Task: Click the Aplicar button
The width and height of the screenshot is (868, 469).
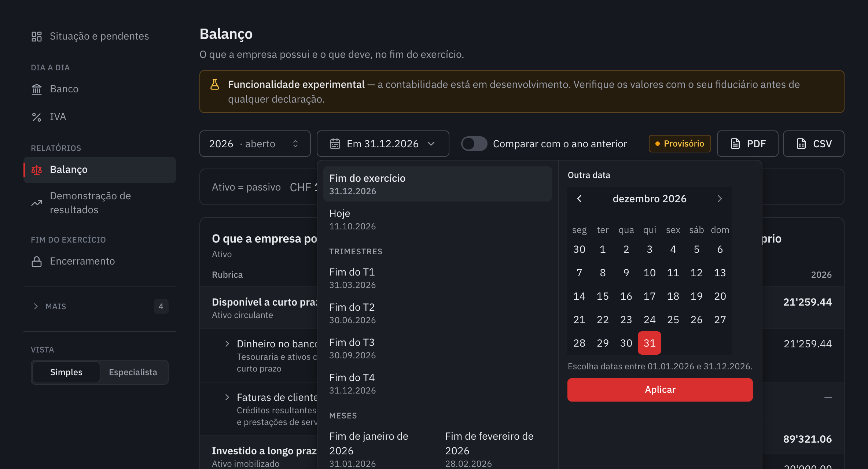Action: [660, 389]
